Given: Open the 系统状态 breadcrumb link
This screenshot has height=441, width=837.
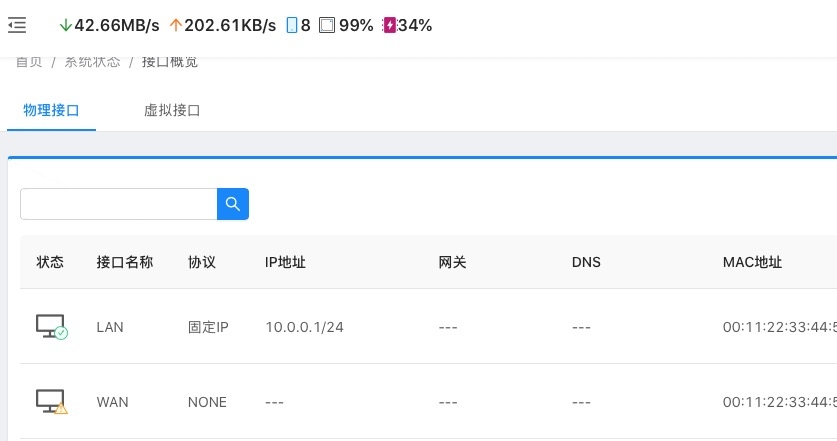Looking at the screenshot, I should [x=92, y=62].
